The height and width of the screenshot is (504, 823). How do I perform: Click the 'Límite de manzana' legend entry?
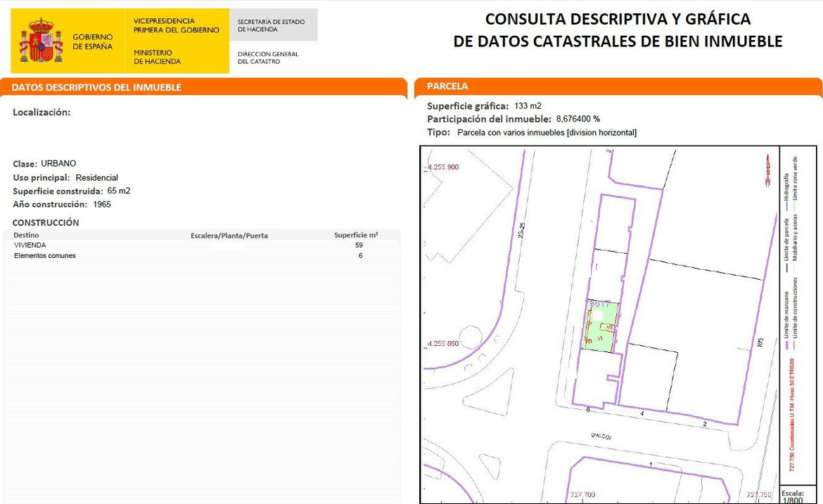(786, 316)
